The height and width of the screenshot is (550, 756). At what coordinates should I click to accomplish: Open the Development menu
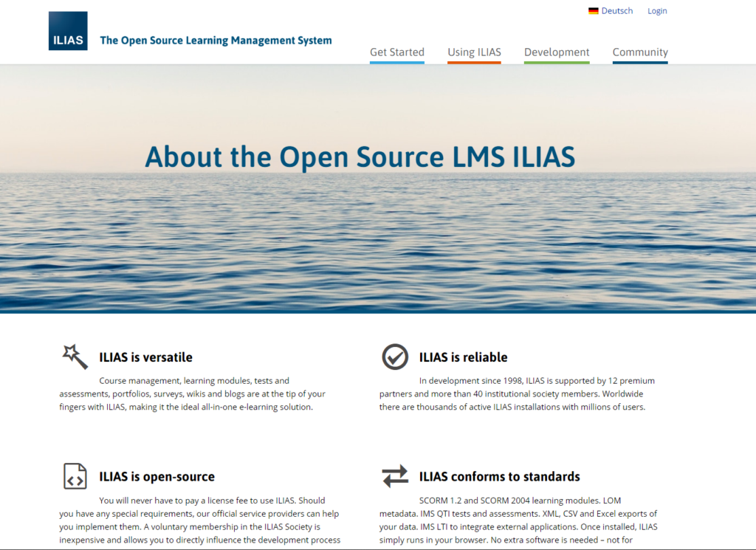[x=557, y=52]
